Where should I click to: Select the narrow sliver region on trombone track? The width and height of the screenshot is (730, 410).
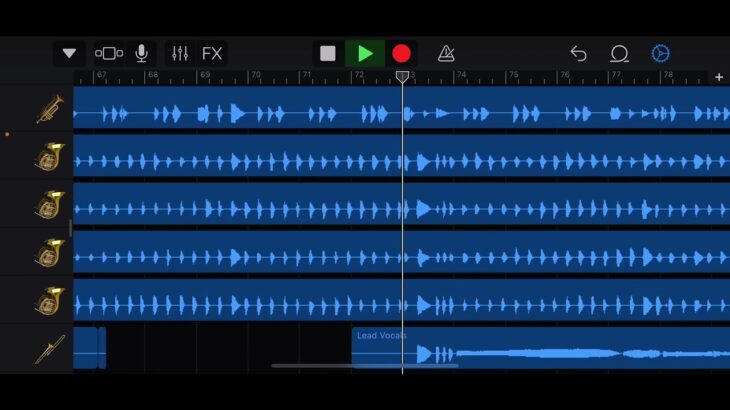tap(102, 348)
